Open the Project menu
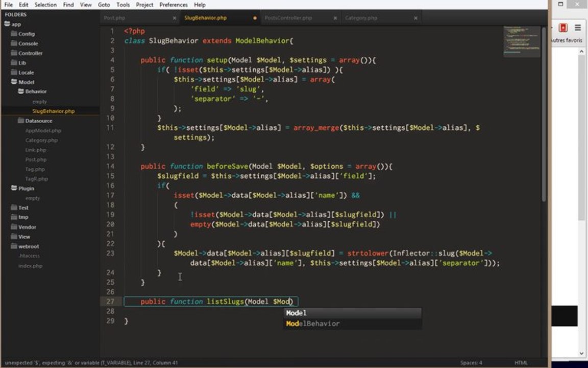588x368 pixels. pyautogui.click(x=144, y=5)
